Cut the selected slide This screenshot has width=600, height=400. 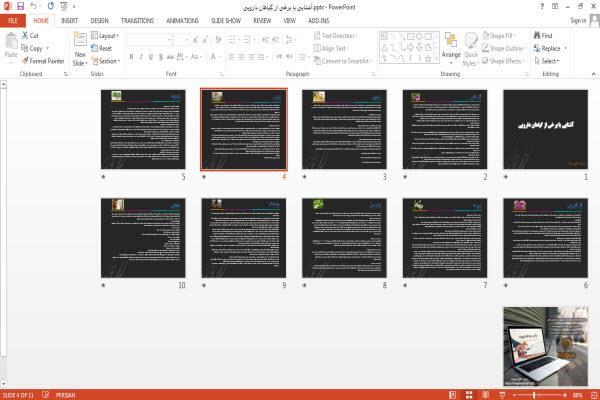point(30,36)
